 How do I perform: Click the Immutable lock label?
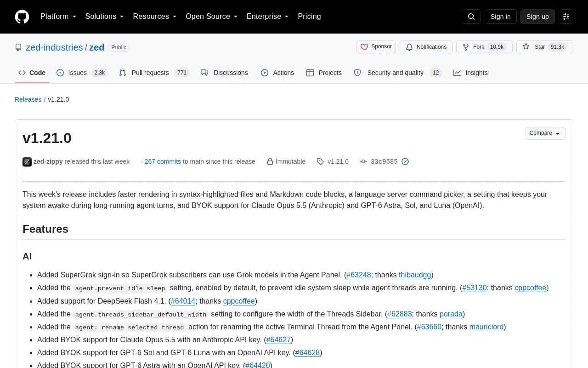286,161
